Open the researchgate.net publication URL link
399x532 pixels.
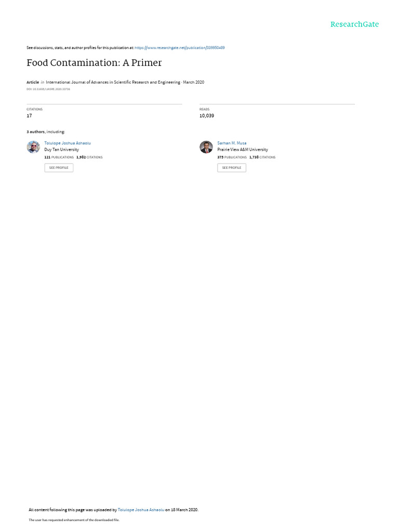coord(179,48)
